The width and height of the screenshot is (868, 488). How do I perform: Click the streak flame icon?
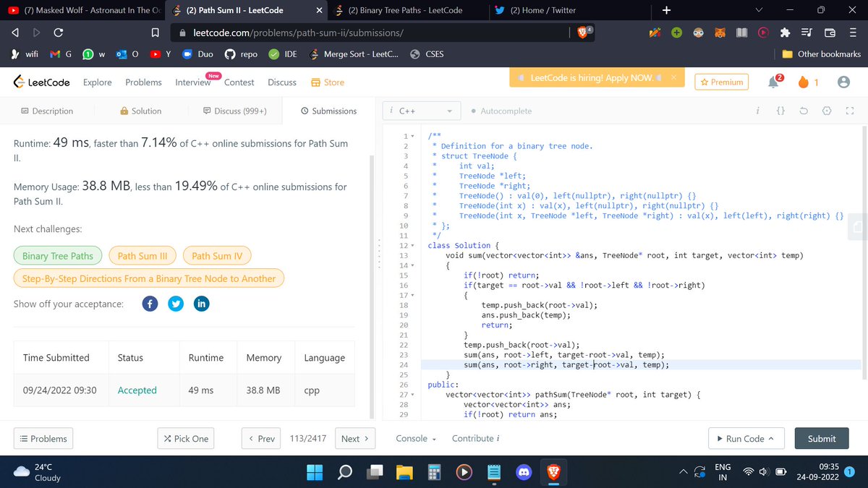(803, 82)
